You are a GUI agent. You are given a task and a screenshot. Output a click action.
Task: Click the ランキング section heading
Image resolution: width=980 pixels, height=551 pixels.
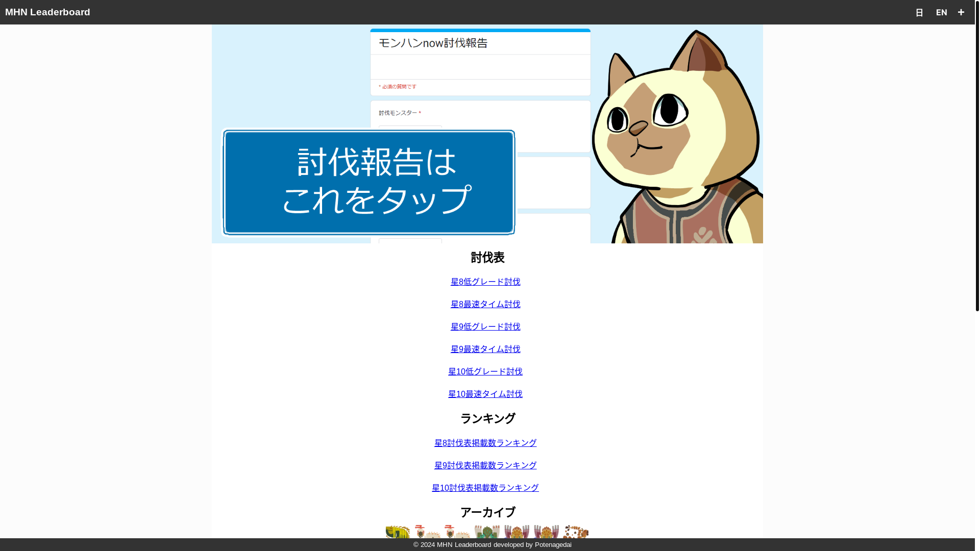(x=487, y=419)
